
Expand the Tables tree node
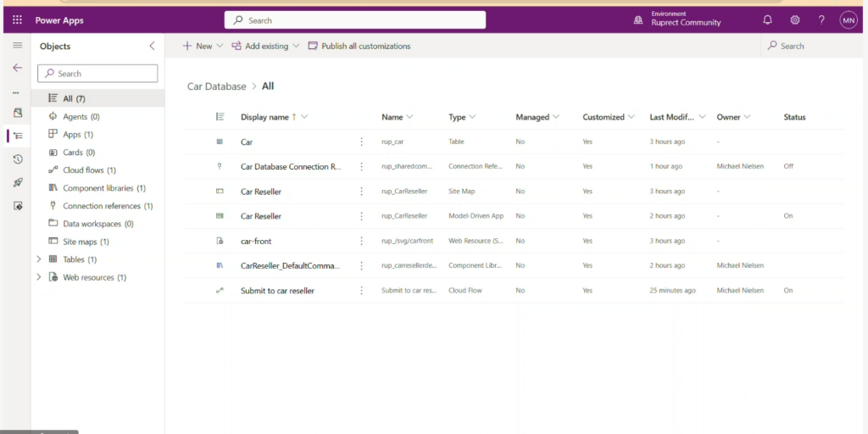[x=39, y=259]
